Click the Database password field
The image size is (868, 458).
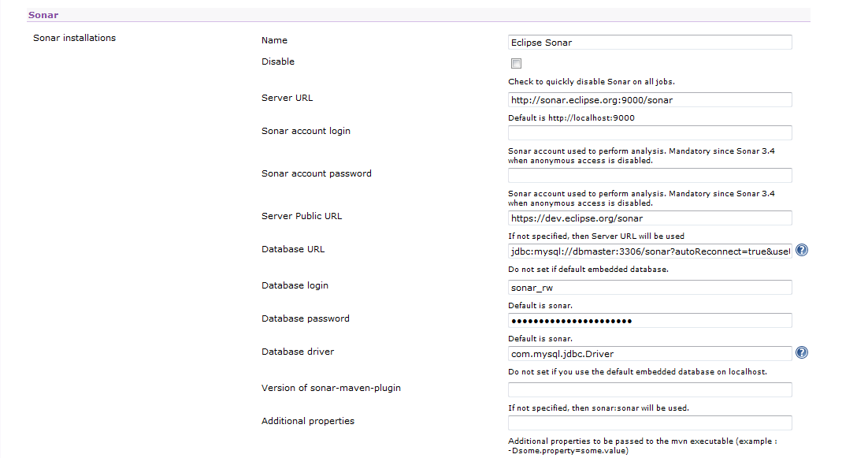(x=650, y=321)
